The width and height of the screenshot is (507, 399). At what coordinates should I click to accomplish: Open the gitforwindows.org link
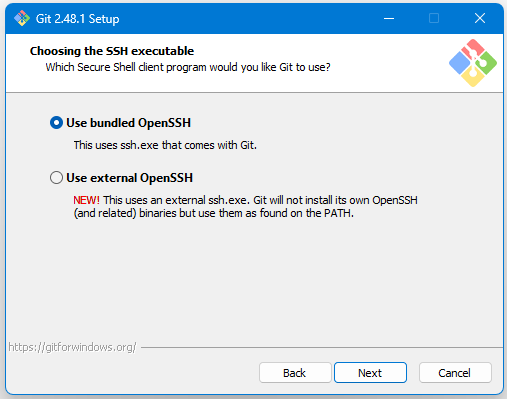pos(72,347)
